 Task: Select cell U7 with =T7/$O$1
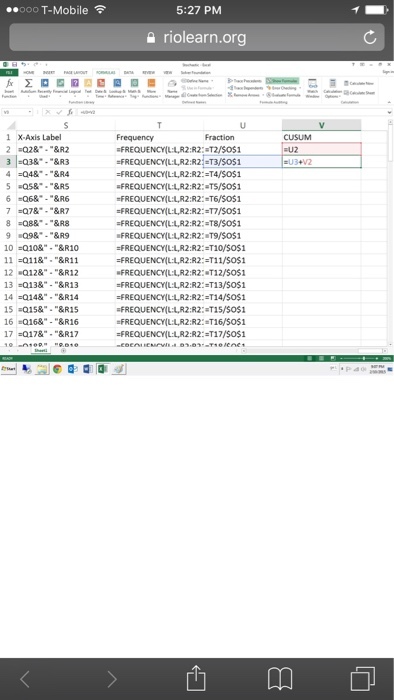click(243, 211)
